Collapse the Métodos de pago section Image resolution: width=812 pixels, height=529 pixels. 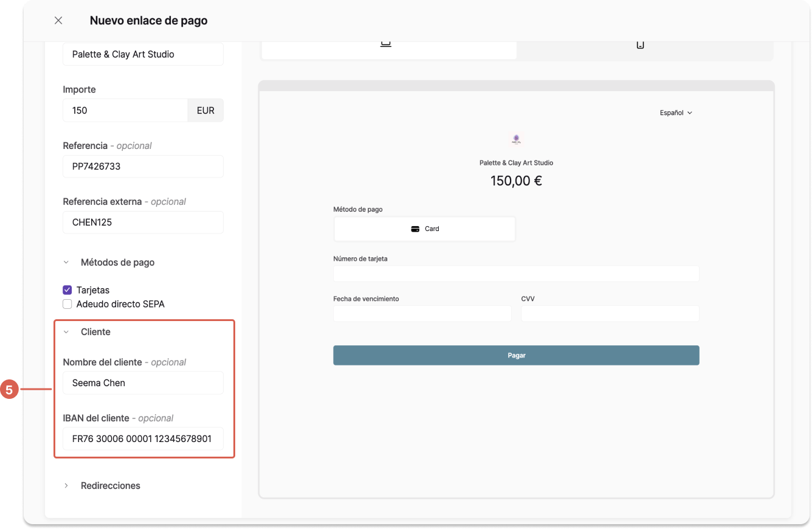[x=66, y=263]
